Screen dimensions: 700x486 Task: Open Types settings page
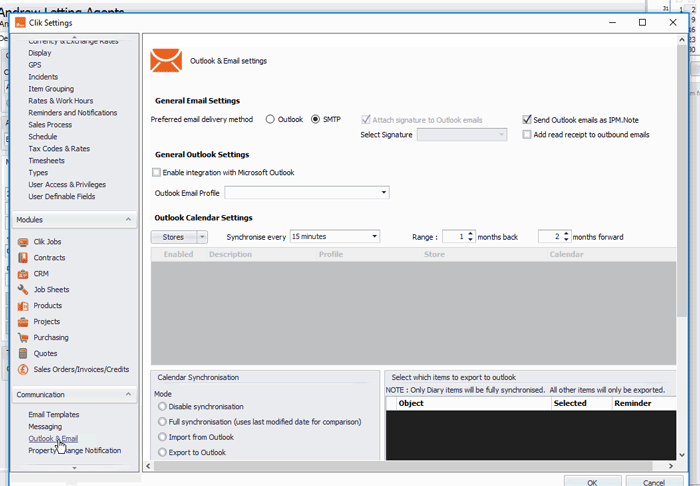point(38,173)
